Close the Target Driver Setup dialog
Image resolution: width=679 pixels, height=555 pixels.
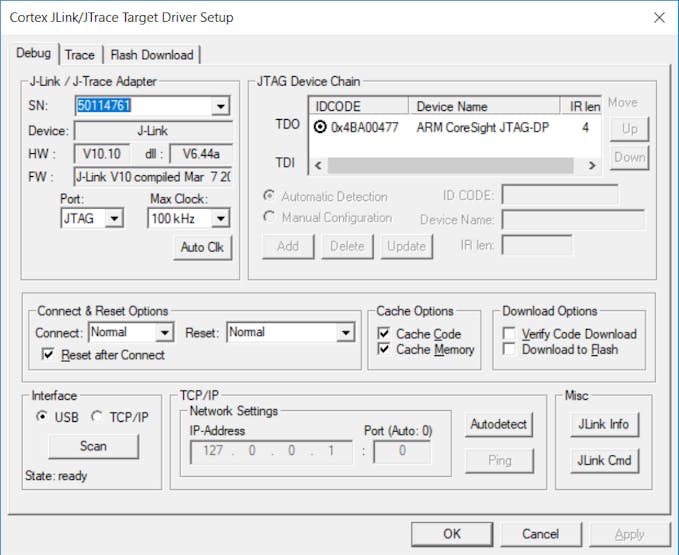[x=659, y=18]
